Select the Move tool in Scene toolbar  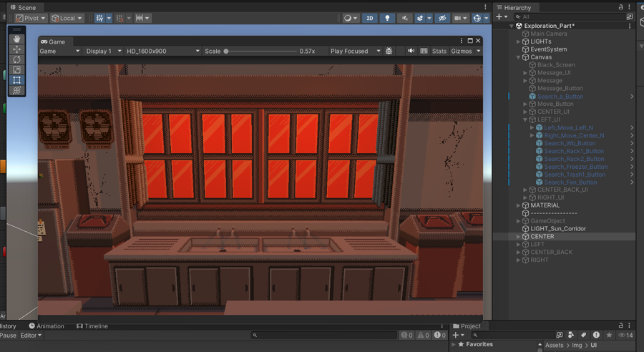pyautogui.click(x=16, y=49)
